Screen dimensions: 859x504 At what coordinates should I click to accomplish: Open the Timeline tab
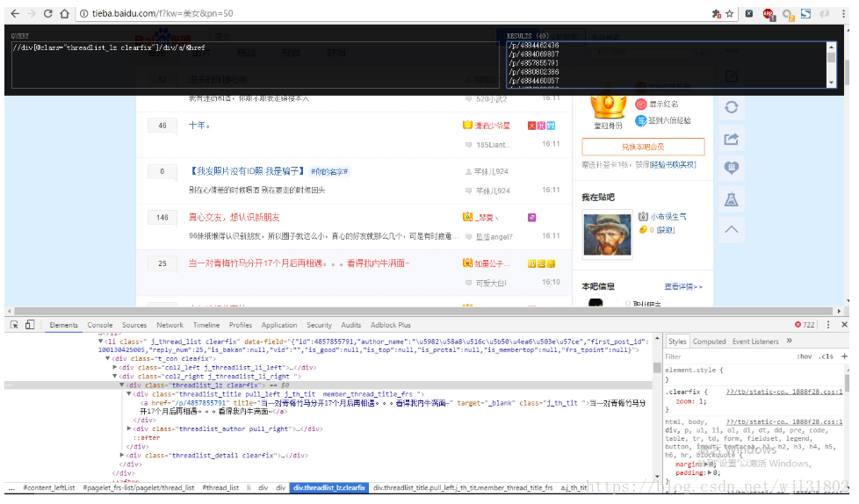(206, 325)
